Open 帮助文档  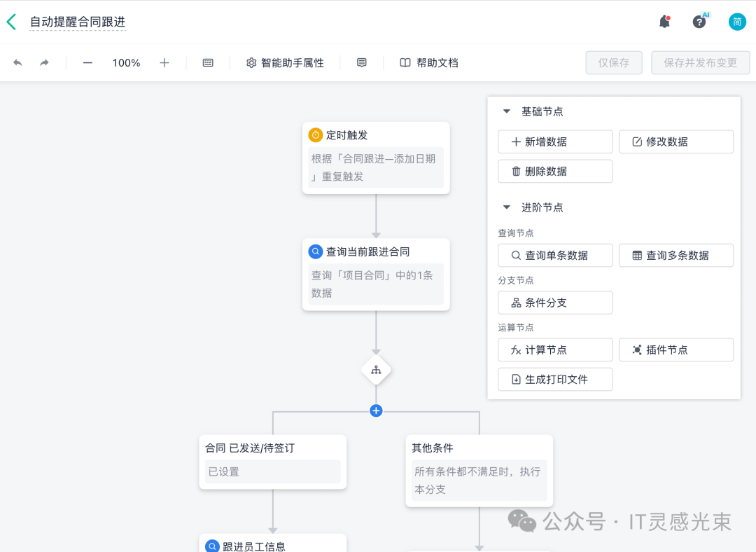[x=429, y=63]
